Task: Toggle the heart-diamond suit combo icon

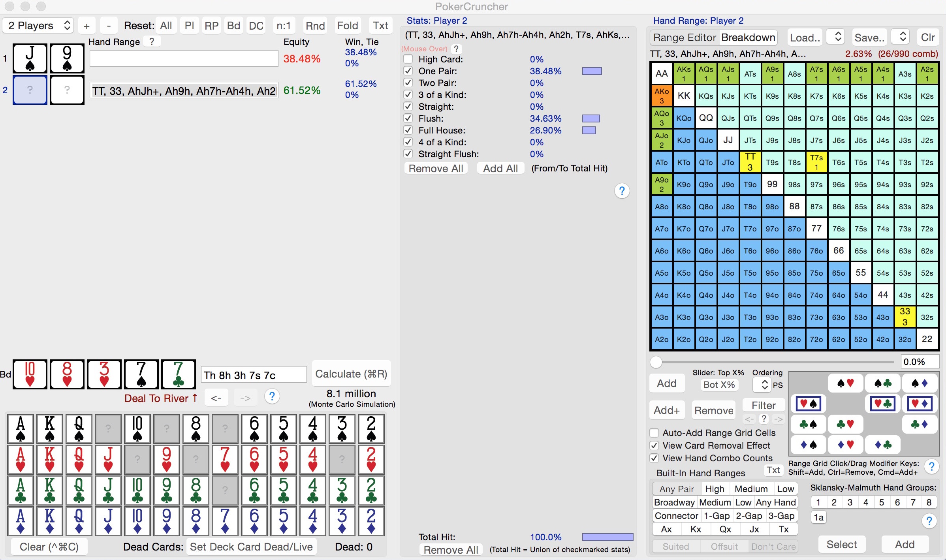Action: 920,404
